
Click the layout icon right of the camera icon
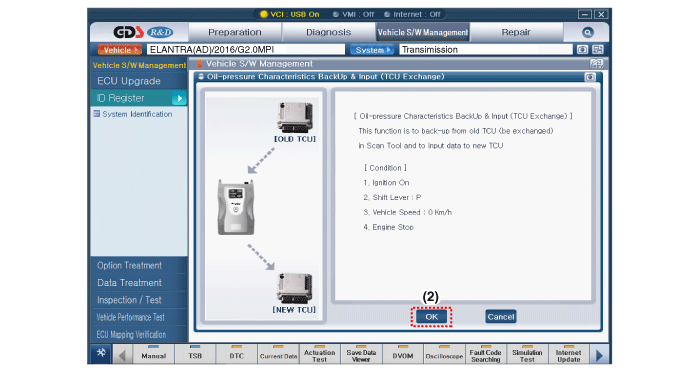tap(598, 50)
